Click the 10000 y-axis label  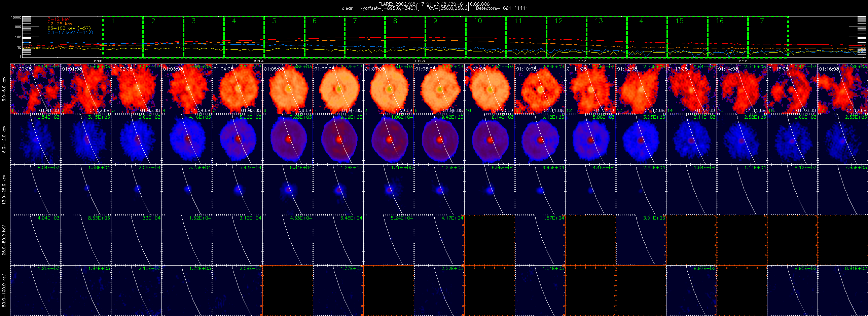tap(16, 17)
